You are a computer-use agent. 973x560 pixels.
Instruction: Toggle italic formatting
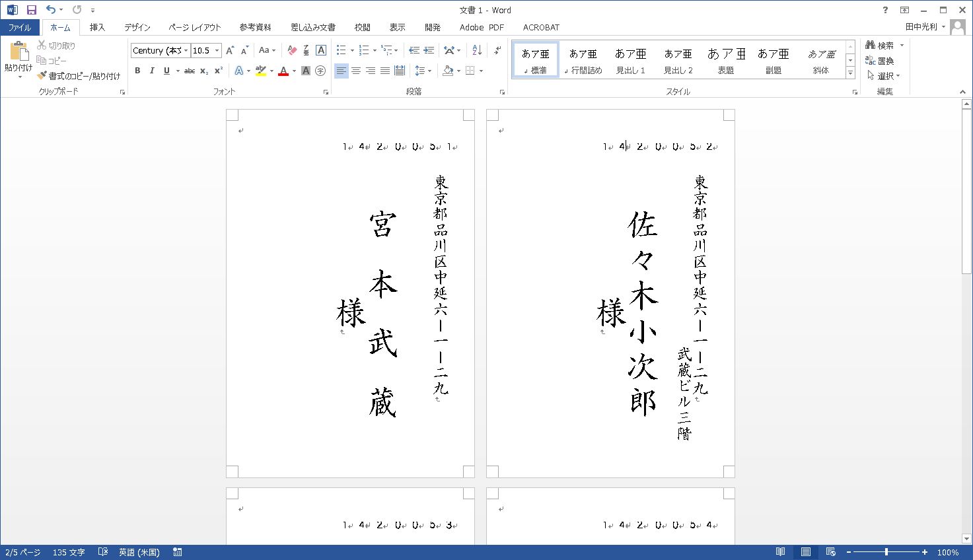[x=152, y=71]
